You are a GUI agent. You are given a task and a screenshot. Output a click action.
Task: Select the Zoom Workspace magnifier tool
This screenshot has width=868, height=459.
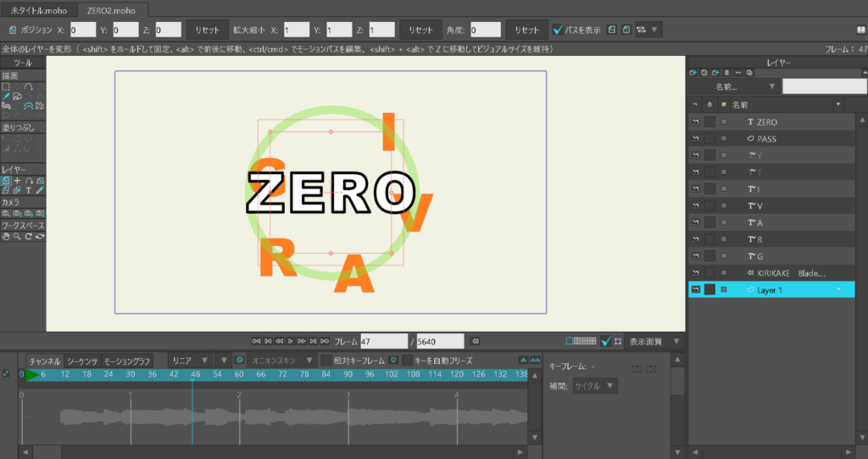coord(17,236)
